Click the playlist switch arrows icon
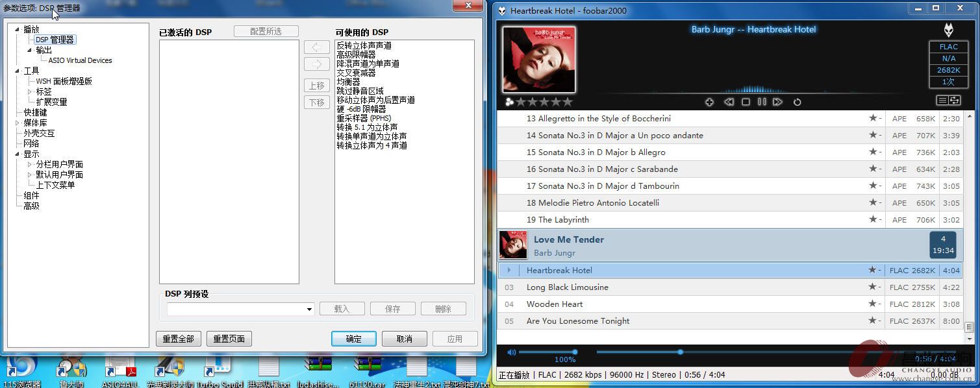 [x=955, y=101]
